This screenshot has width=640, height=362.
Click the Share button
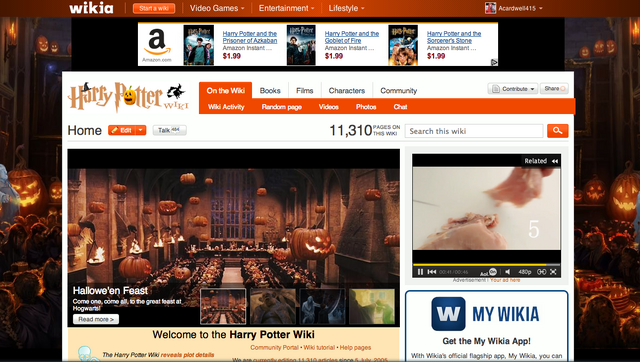(x=554, y=89)
